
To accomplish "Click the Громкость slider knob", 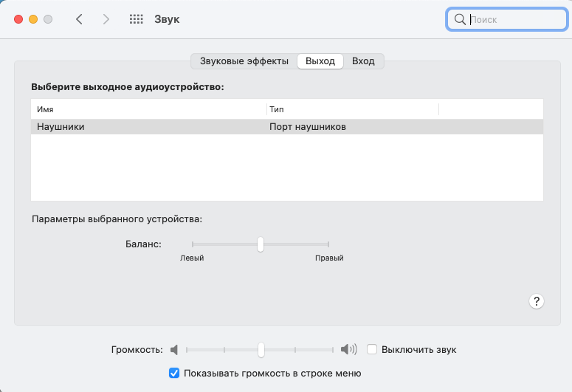I will pos(261,349).
